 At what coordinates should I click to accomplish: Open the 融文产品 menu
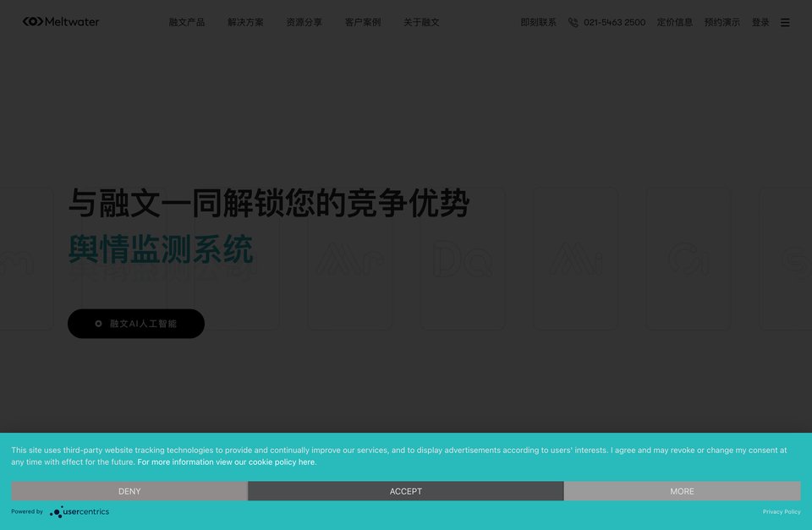(187, 22)
